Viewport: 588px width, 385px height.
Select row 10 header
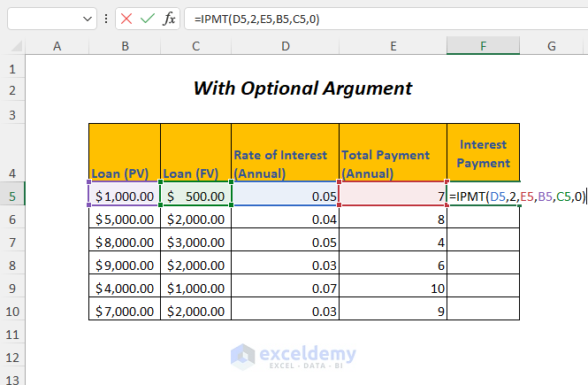pyautogui.click(x=12, y=311)
